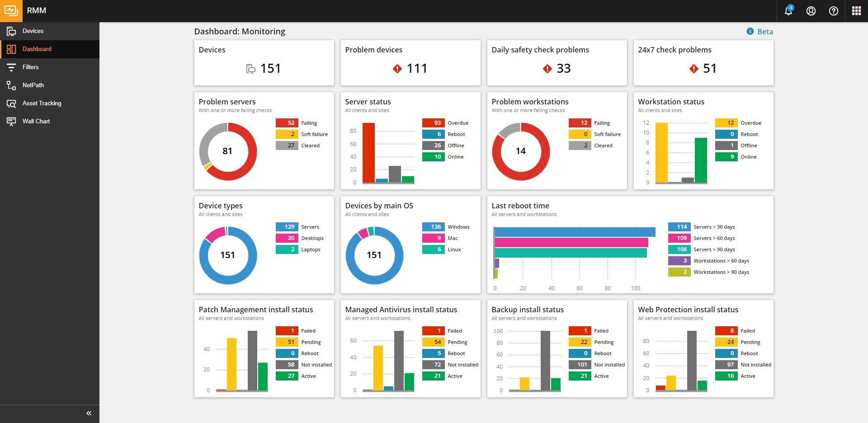868x423 pixels.
Task: Click the Overdue 93 server status legend
Action: click(x=433, y=123)
